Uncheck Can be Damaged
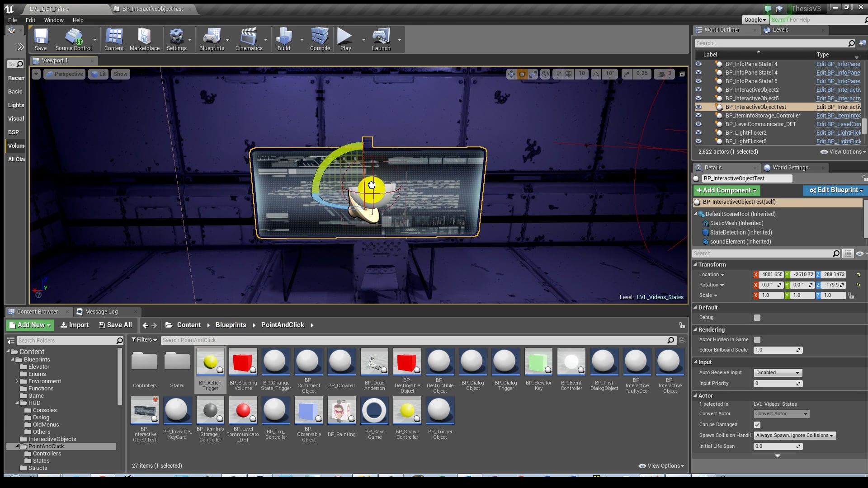The image size is (868, 488). (757, 425)
